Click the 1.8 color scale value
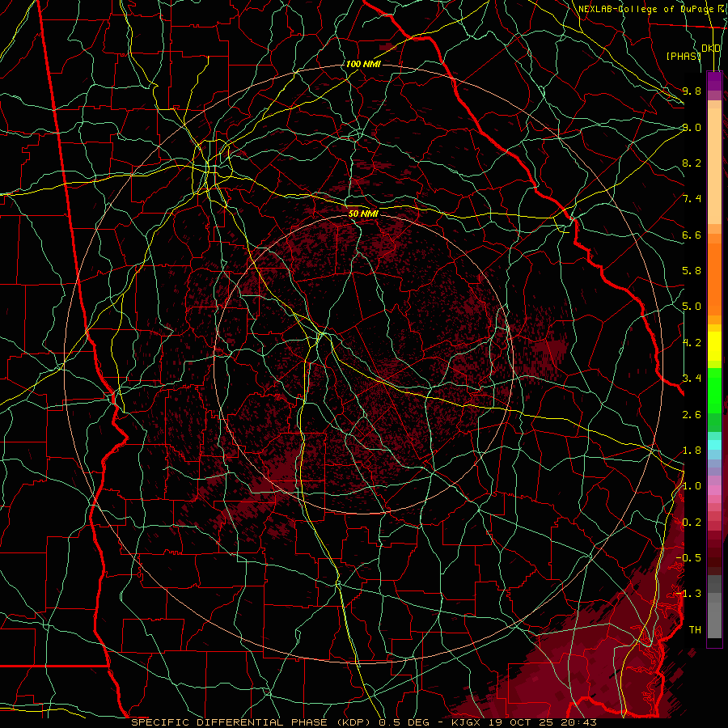This screenshot has width=728, height=728. tap(692, 451)
